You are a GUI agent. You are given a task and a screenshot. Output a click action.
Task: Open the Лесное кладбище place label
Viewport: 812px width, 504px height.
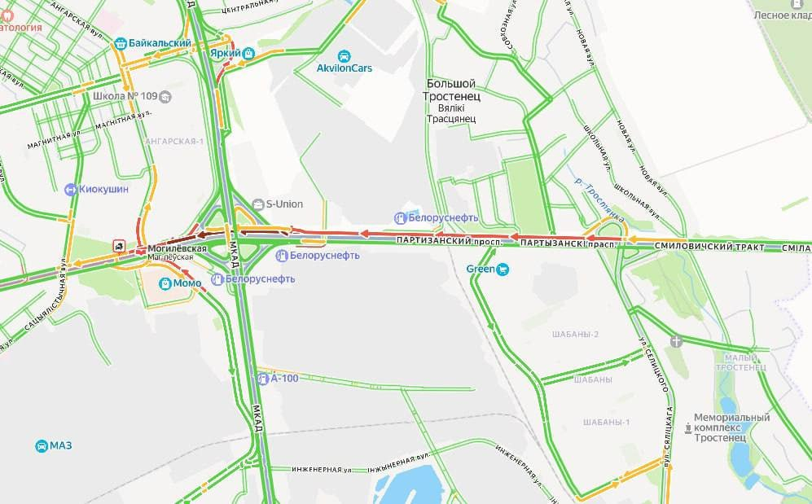point(783,15)
